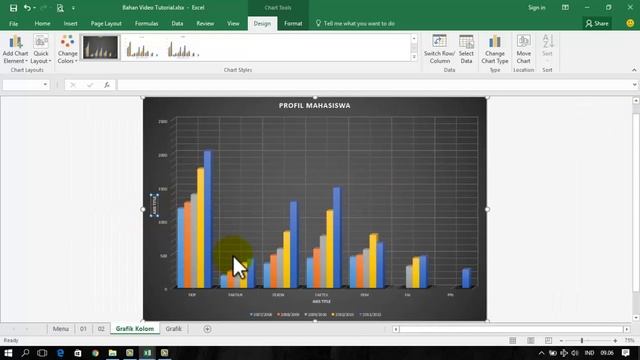Select the second chart style thumbnail
Viewport: 640px width, 360px height.
141,47
